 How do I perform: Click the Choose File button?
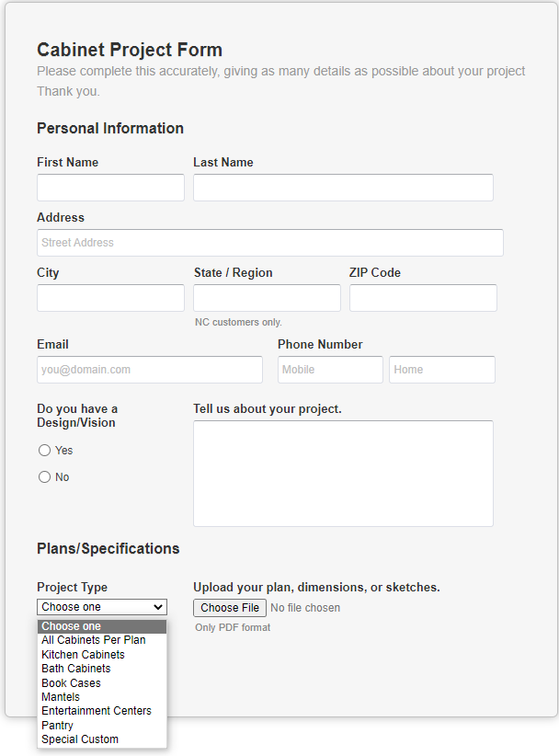pos(230,608)
